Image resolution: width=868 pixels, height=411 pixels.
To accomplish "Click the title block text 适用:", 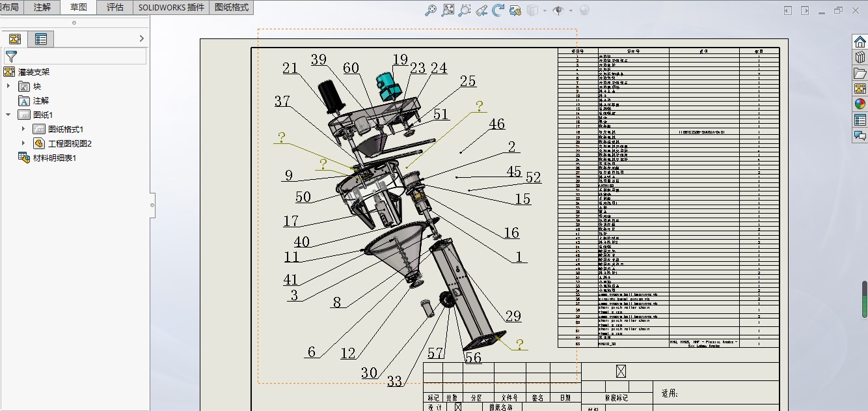I will point(670,393).
